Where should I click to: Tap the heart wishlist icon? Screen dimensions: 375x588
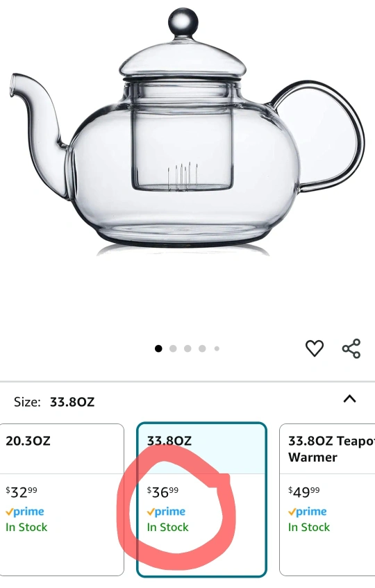tap(315, 348)
